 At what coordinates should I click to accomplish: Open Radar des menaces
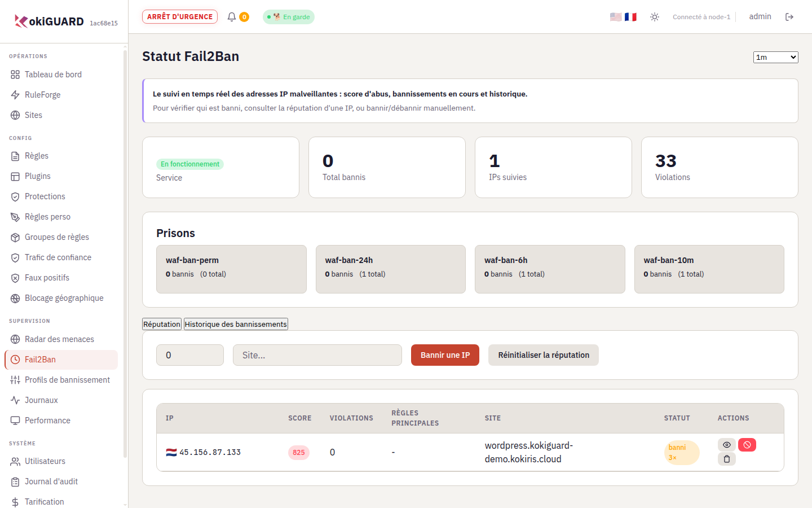coord(61,339)
